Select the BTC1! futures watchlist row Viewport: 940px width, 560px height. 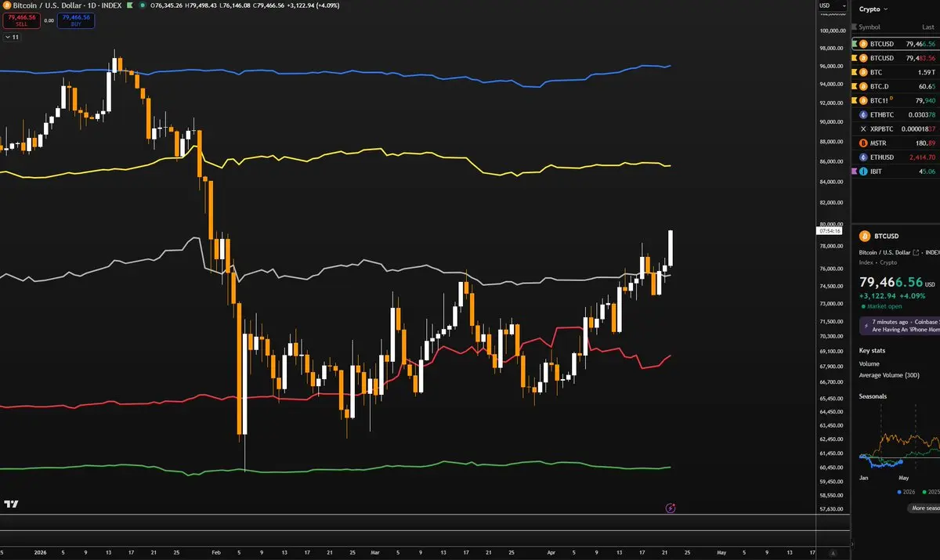click(896, 100)
